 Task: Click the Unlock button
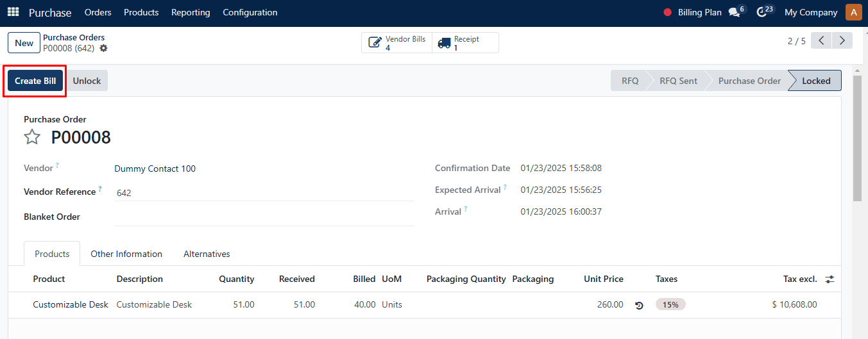point(87,81)
